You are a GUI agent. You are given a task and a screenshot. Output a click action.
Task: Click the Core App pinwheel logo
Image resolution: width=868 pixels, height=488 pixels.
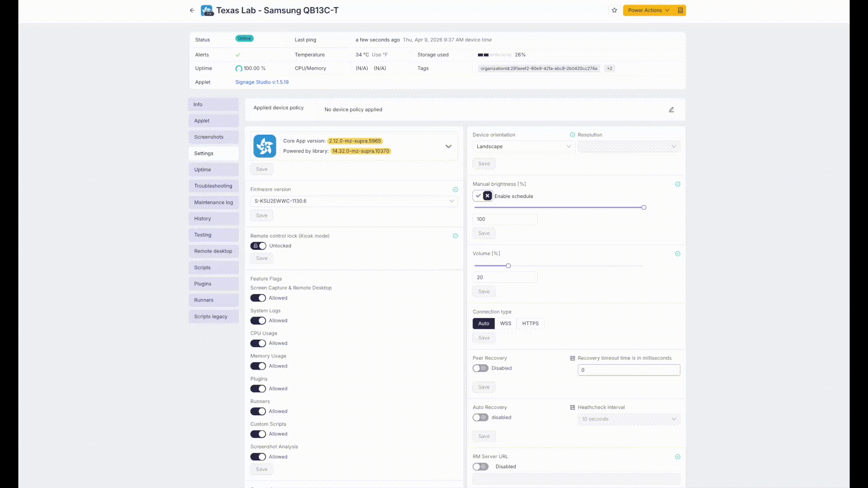264,146
